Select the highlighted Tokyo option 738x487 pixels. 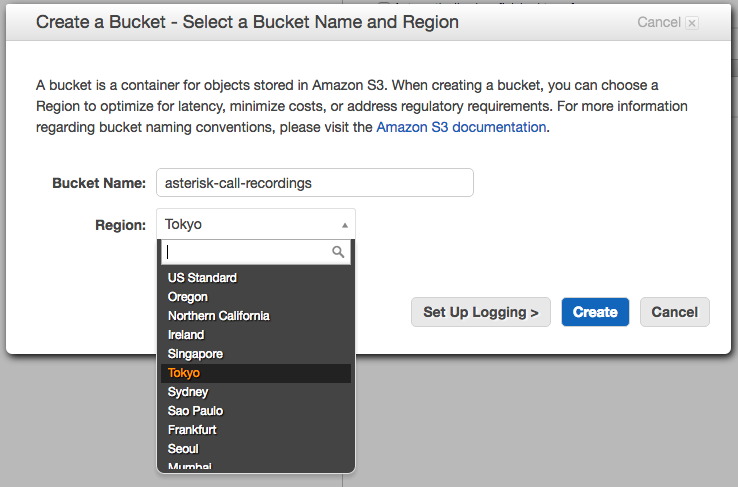tap(184, 373)
